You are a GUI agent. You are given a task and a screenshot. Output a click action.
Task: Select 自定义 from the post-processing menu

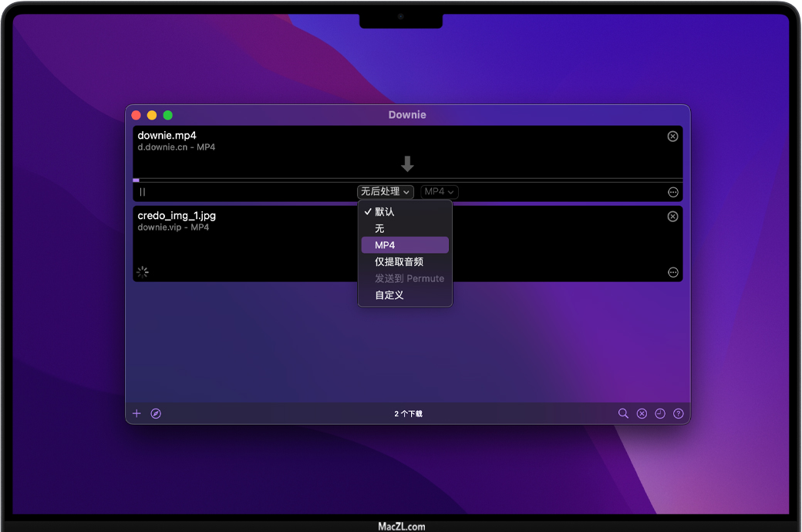[x=389, y=295]
